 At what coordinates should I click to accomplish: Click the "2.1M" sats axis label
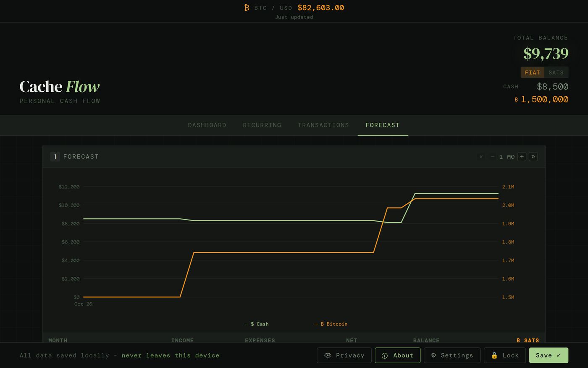point(508,187)
